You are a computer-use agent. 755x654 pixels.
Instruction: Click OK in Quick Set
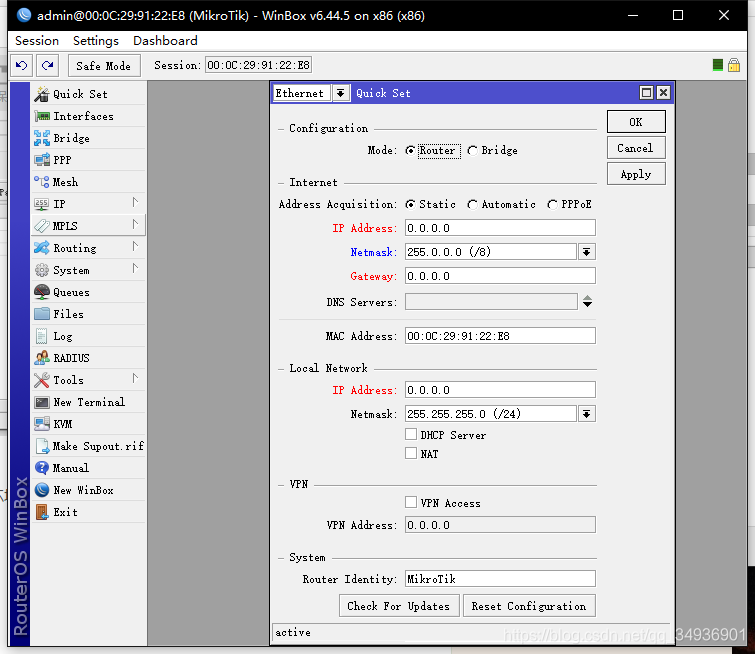coord(636,122)
